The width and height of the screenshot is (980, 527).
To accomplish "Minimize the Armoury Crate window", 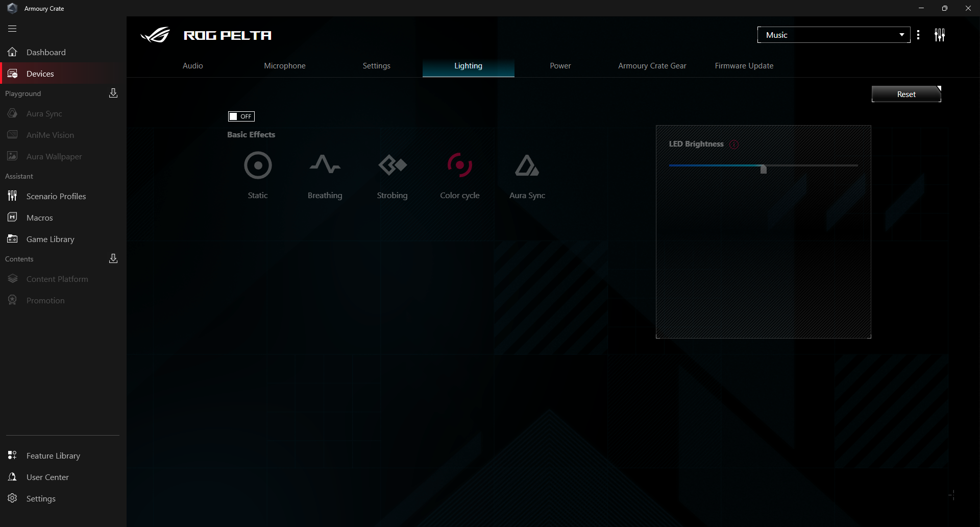I will (x=921, y=8).
